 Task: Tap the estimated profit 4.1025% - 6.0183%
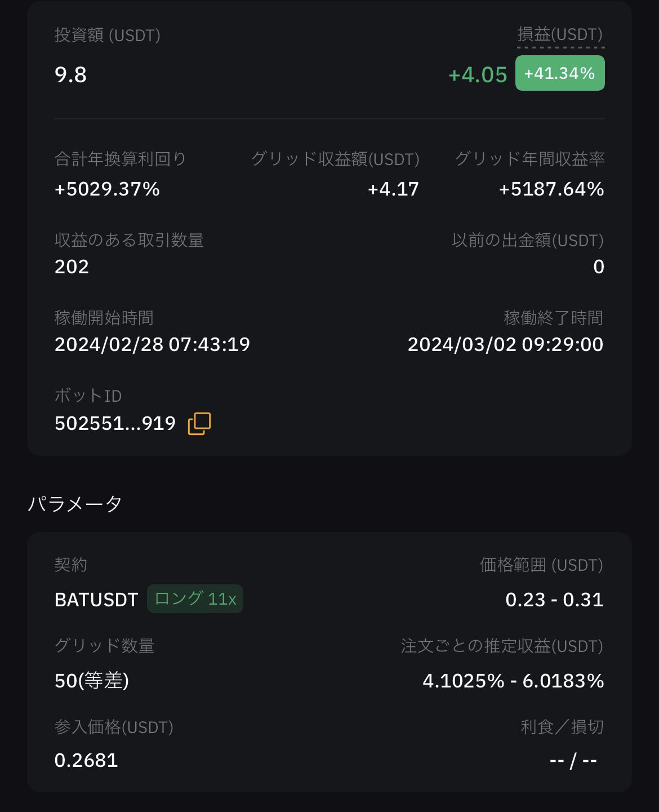click(513, 681)
